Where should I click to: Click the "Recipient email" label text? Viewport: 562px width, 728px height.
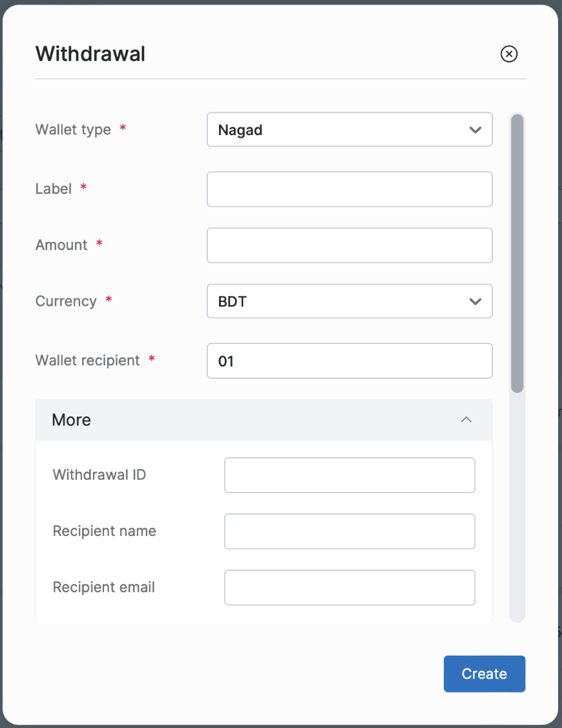click(104, 588)
